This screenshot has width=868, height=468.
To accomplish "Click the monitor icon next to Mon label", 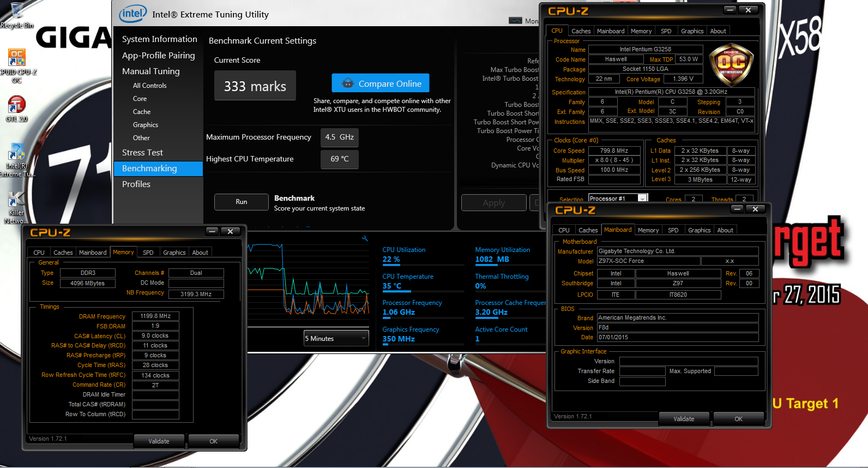I will (515, 20).
